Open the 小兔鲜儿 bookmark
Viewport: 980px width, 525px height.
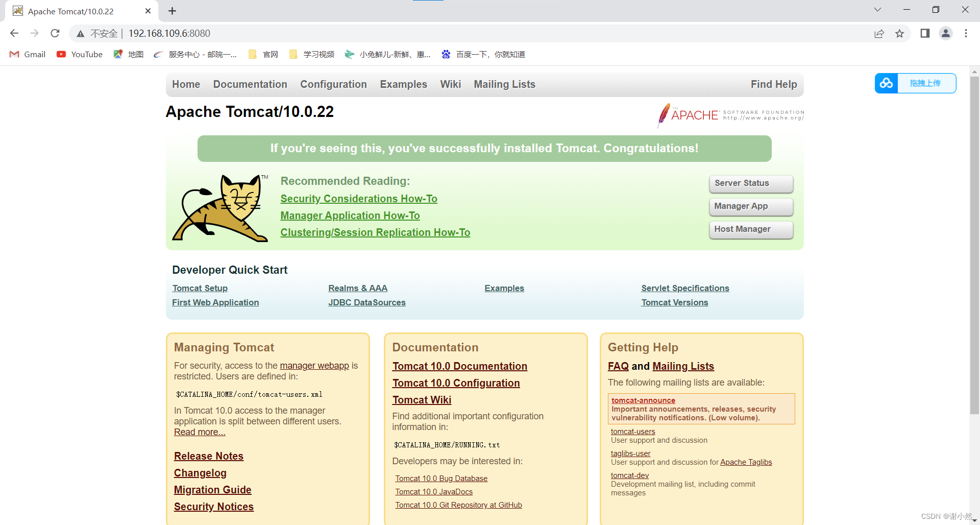(388, 54)
